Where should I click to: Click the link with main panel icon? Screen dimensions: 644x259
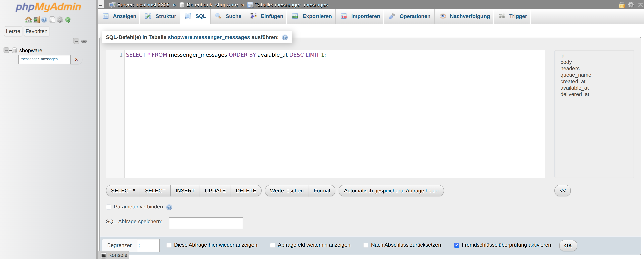click(x=84, y=41)
